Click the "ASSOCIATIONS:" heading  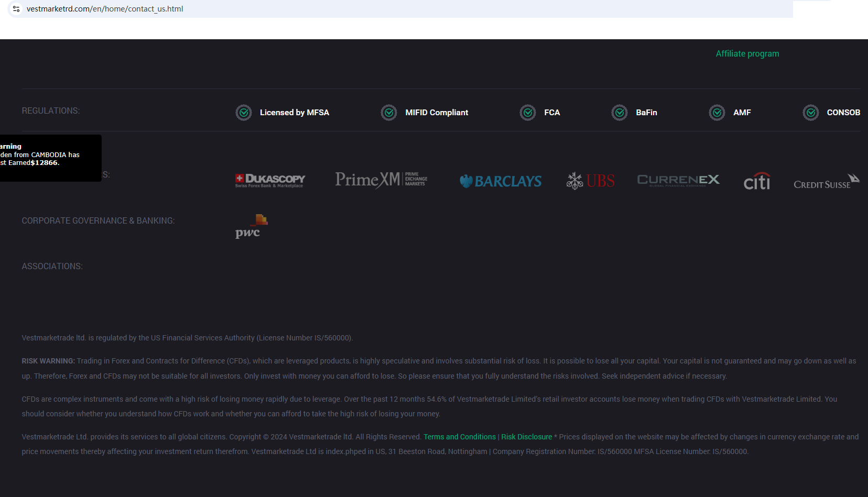tap(52, 267)
